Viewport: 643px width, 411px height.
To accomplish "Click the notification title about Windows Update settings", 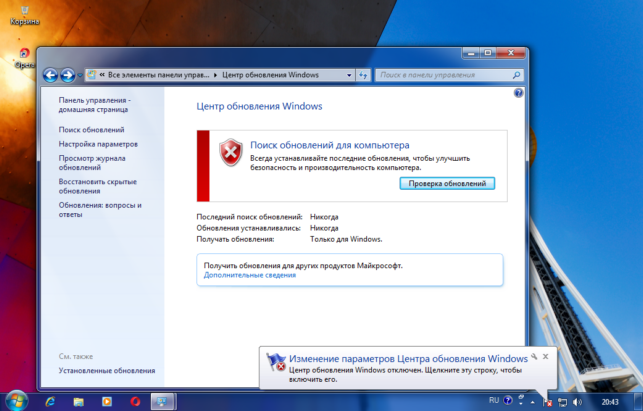I will pyautogui.click(x=408, y=358).
